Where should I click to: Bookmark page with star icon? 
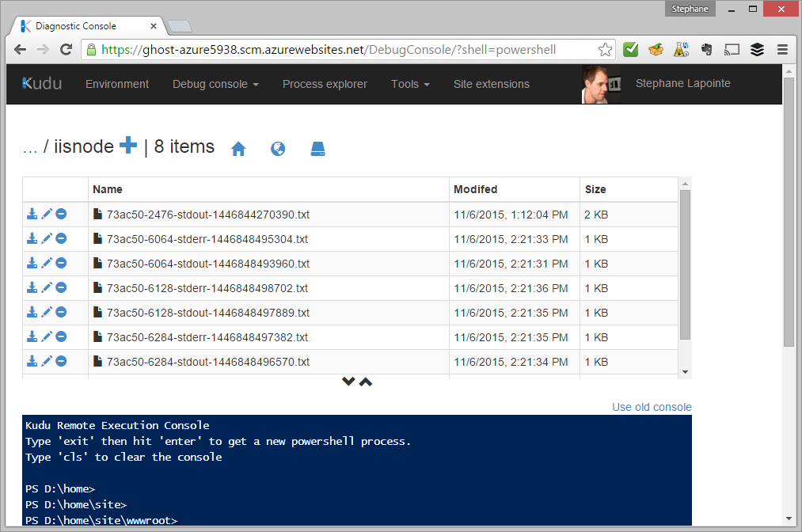point(605,50)
